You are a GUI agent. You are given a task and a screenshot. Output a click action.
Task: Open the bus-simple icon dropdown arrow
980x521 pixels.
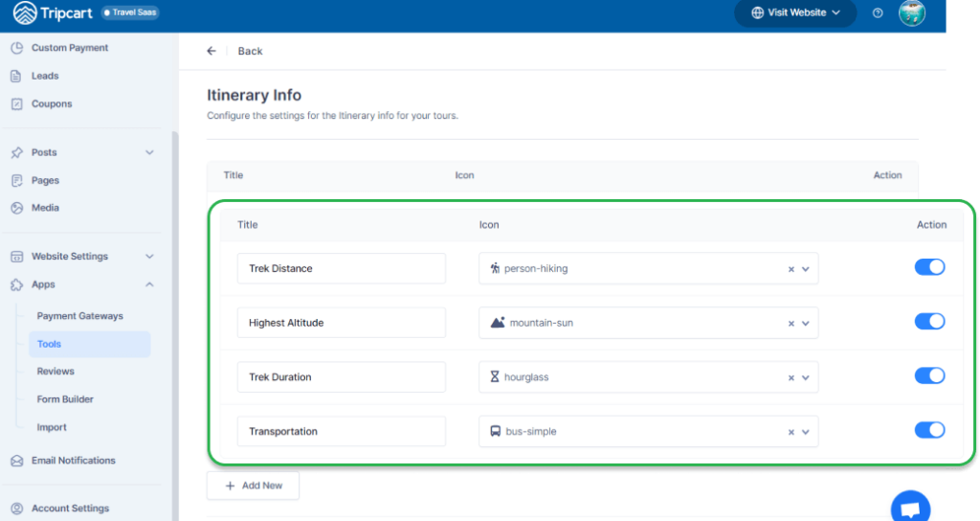click(806, 432)
